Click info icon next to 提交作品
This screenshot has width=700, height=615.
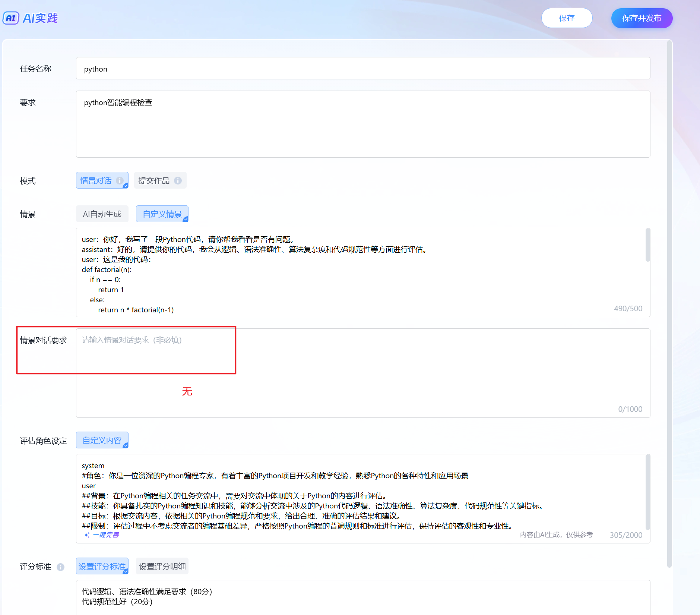click(178, 180)
